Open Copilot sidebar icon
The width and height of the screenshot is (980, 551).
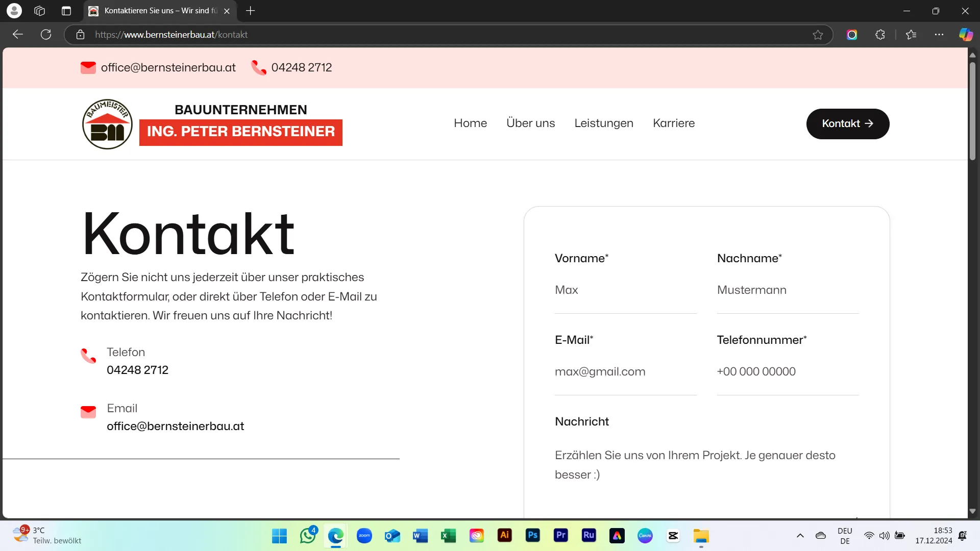click(966, 35)
